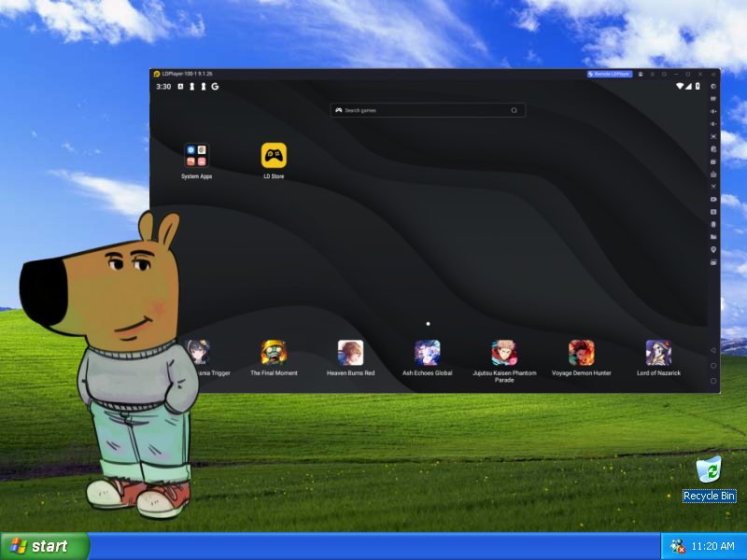Screen dimensions: 747x560
Task: Toggle fullscreen from the LDPlayer sidebar
Action: pyautogui.click(x=713, y=136)
